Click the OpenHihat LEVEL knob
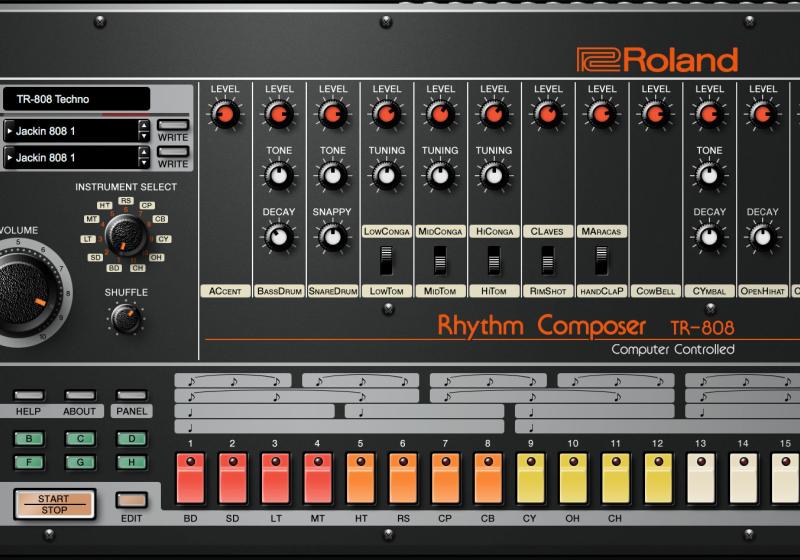This screenshot has height=560, width=800. click(x=763, y=114)
